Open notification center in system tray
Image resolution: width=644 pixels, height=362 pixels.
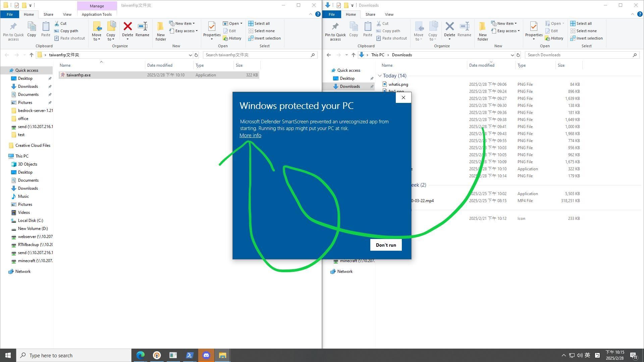[634, 355]
